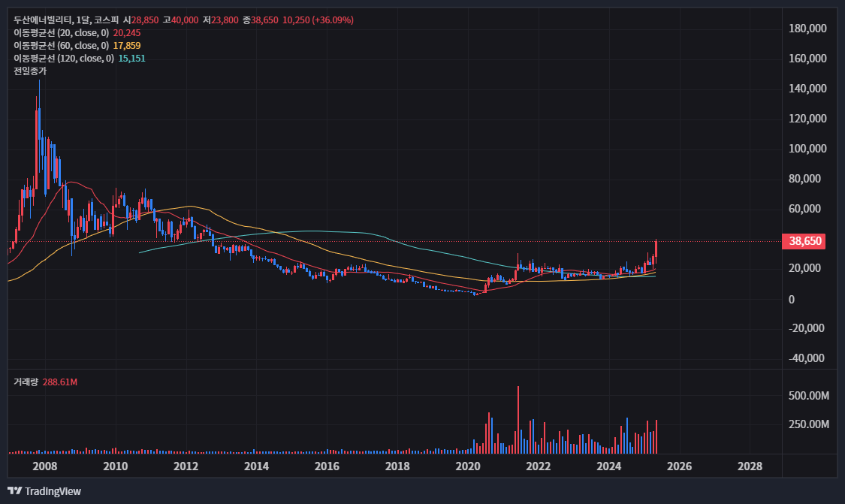This screenshot has width=845, height=504.
Task: Click the red 38,650 current price tag on axis
Action: (804, 241)
